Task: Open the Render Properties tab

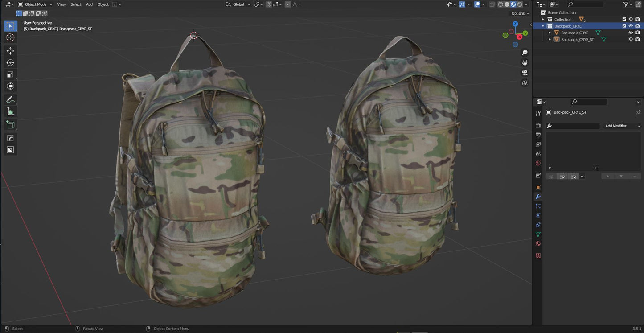Action: coord(538,125)
